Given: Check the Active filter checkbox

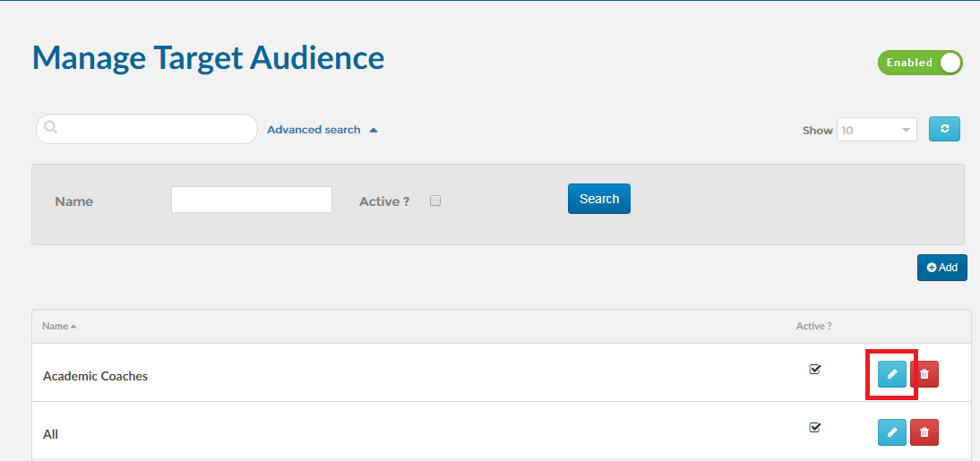Looking at the screenshot, I should (435, 201).
